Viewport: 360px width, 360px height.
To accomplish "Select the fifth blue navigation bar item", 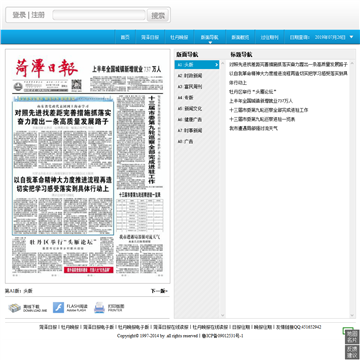I will click(x=240, y=37).
